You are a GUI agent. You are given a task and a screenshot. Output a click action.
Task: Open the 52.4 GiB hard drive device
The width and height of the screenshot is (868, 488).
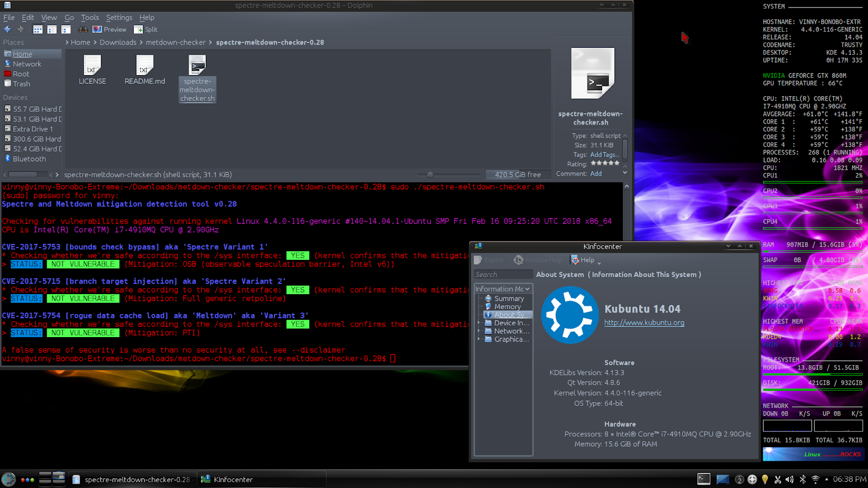(32, 149)
